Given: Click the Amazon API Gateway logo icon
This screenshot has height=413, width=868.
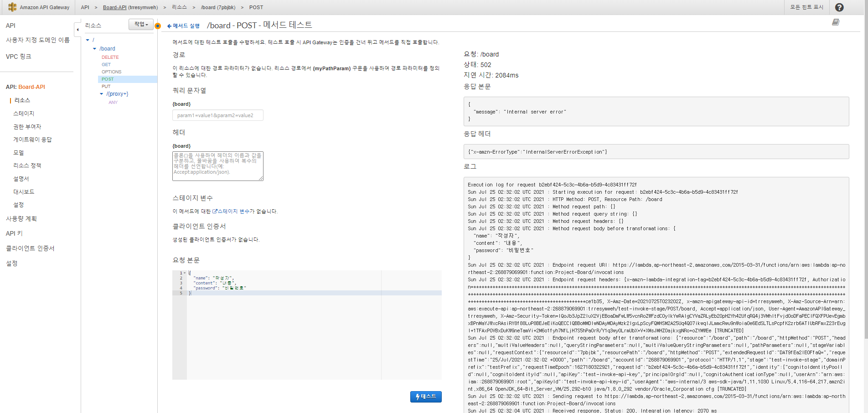Looking at the screenshot, I should click(12, 7).
